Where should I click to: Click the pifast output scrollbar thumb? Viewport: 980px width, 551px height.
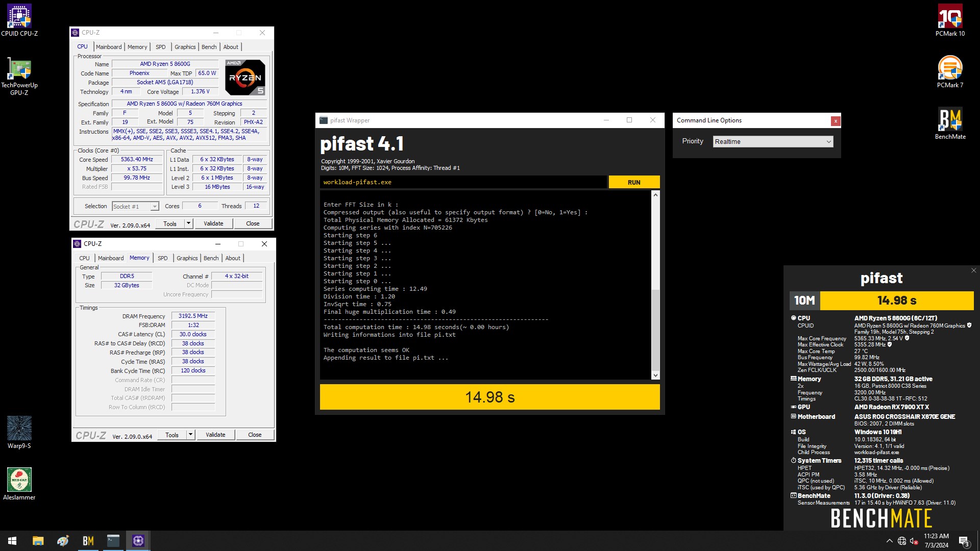tap(655, 330)
